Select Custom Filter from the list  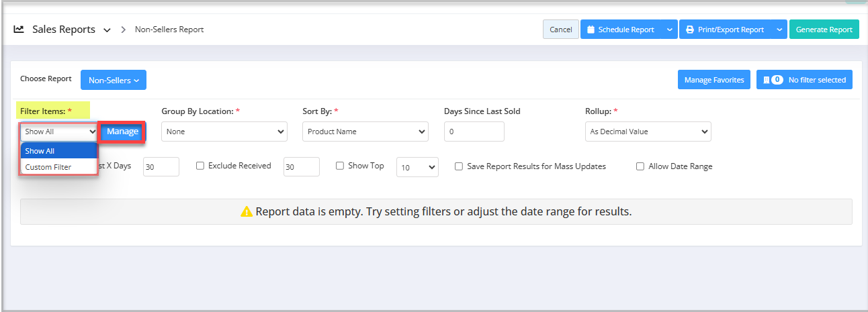[x=48, y=167]
